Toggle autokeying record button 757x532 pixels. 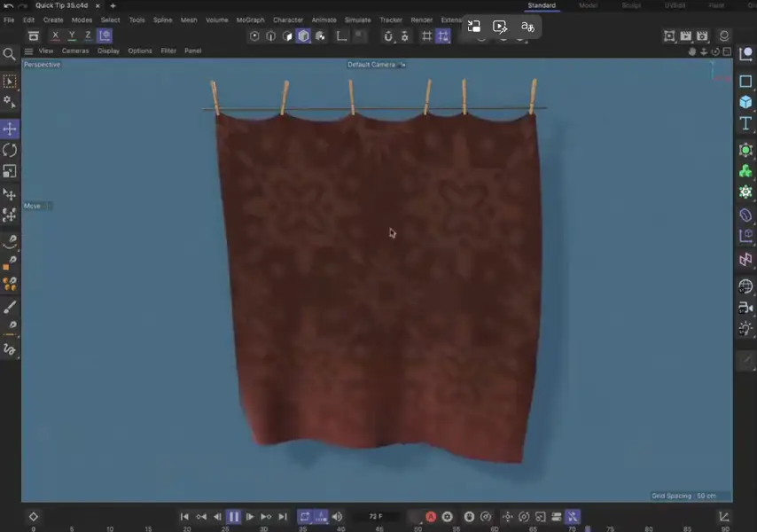[x=431, y=517]
